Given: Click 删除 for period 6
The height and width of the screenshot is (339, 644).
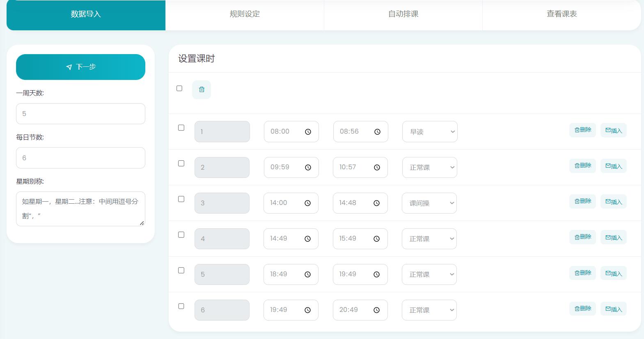Looking at the screenshot, I should pos(582,308).
